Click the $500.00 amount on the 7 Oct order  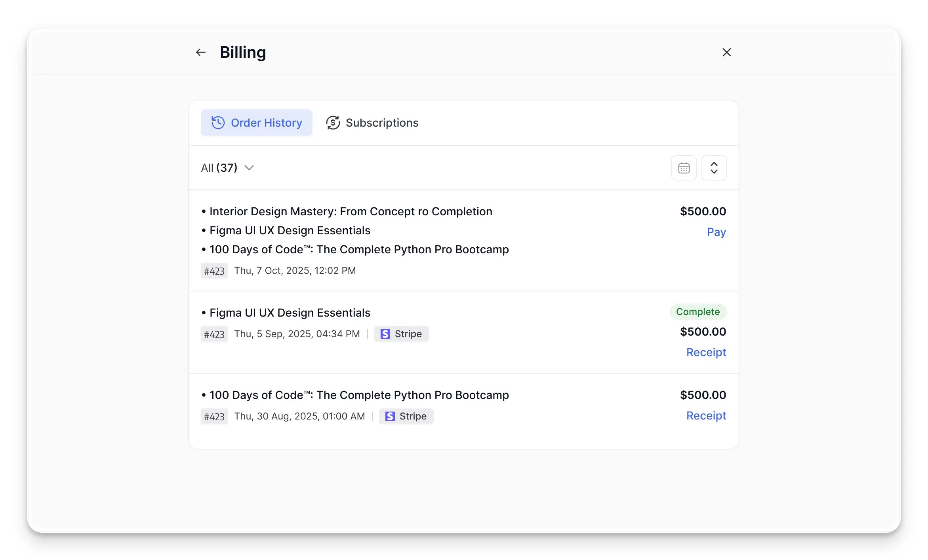(x=703, y=211)
